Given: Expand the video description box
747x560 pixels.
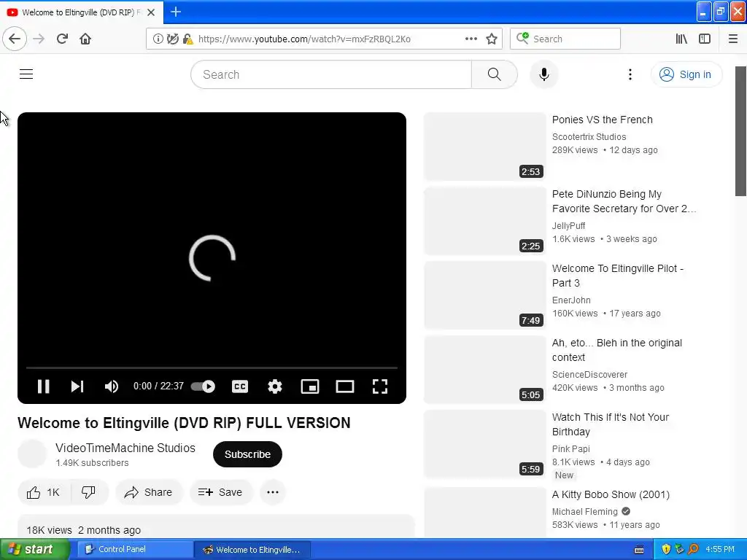Looking at the screenshot, I should (216, 526).
